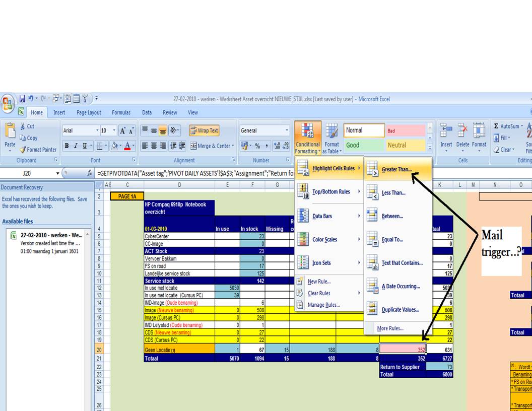The image size is (532, 411).
Task: Open the General number format dropdown
Action: click(287, 130)
